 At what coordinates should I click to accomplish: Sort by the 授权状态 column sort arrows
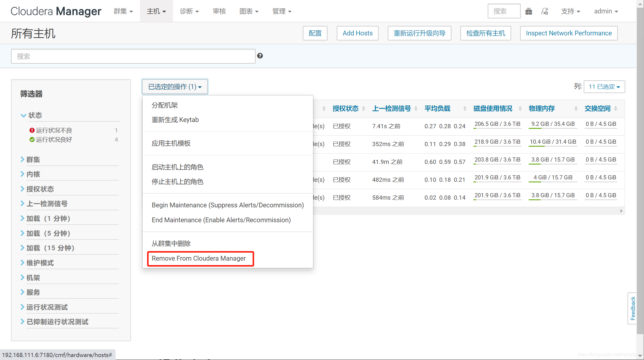(363, 109)
